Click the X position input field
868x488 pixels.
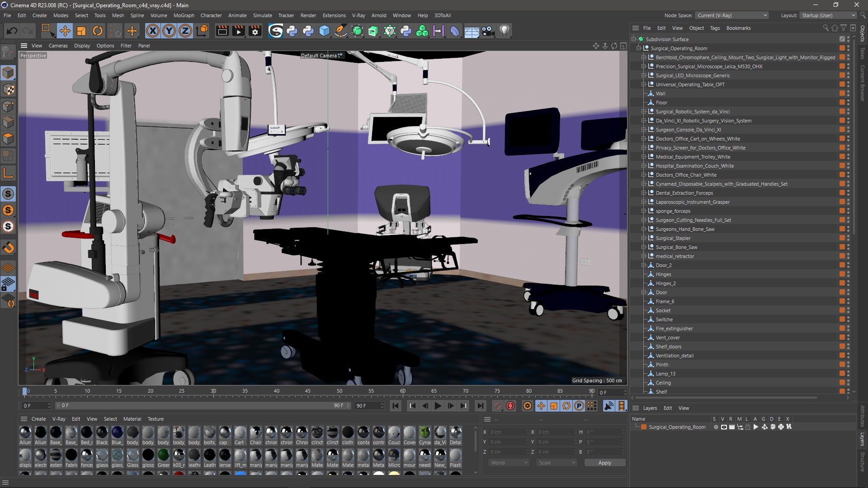pos(508,432)
